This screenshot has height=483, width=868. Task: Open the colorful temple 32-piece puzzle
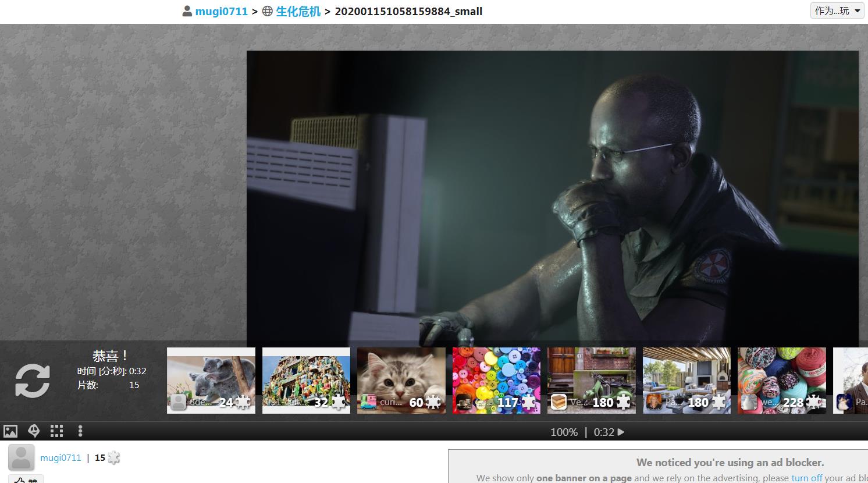306,381
